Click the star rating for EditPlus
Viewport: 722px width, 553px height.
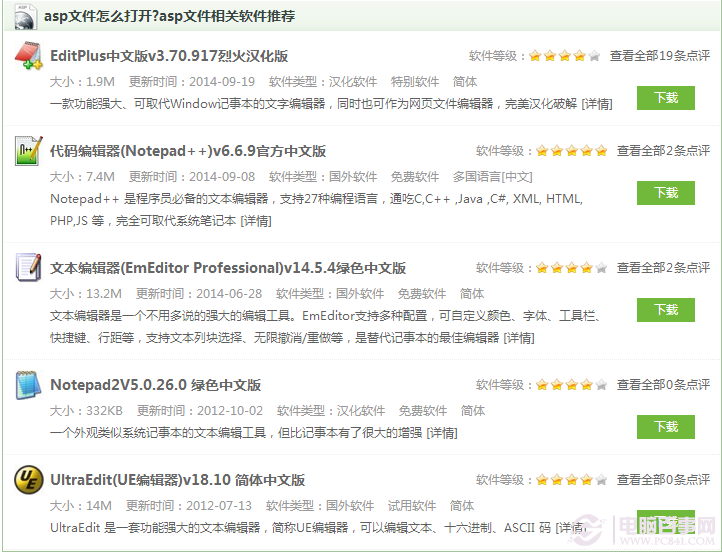click(x=565, y=56)
